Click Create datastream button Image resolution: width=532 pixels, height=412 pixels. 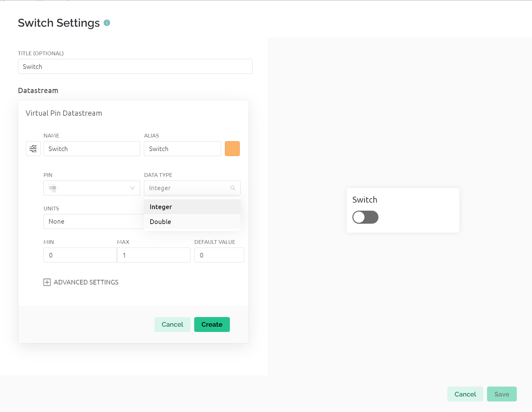click(212, 325)
